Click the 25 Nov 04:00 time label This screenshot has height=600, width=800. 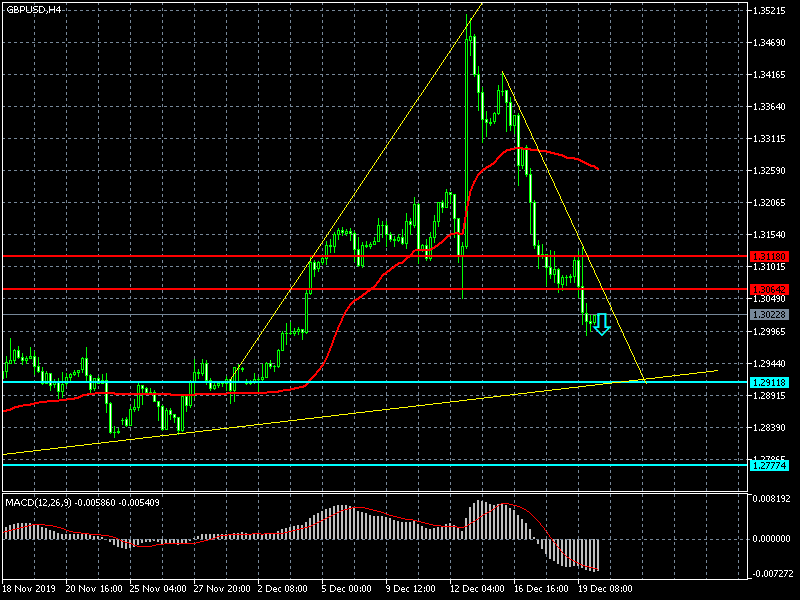coord(158,588)
